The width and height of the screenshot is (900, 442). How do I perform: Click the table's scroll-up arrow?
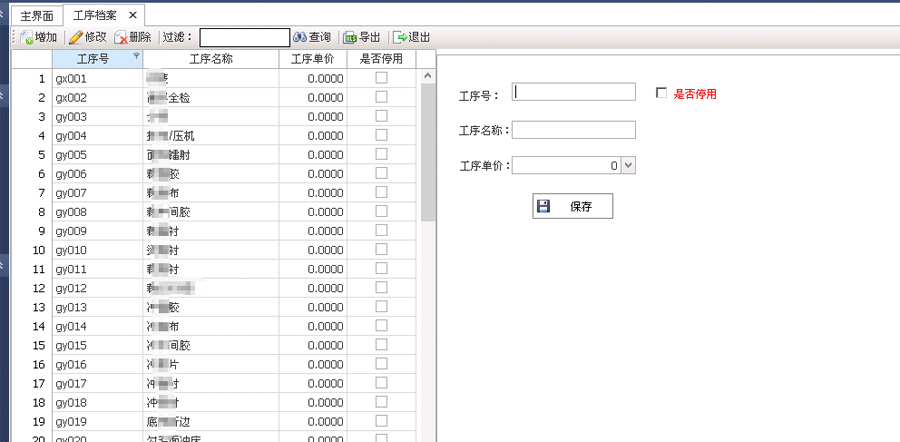(x=428, y=76)
